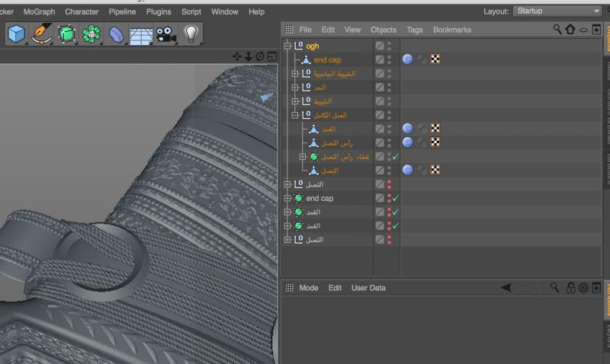Open the Plugins menu

(159, 11)
